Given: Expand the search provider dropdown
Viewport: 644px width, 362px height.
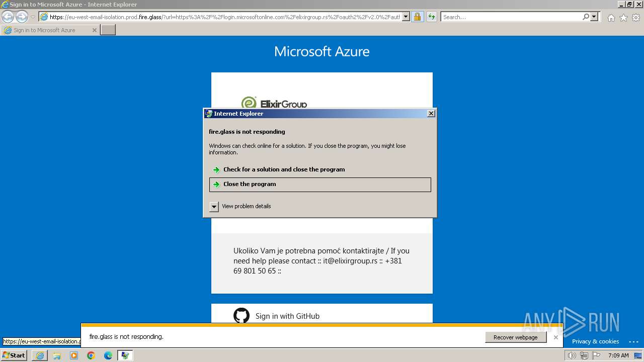Looking at the screenshot, I should [x=594, y=17].
